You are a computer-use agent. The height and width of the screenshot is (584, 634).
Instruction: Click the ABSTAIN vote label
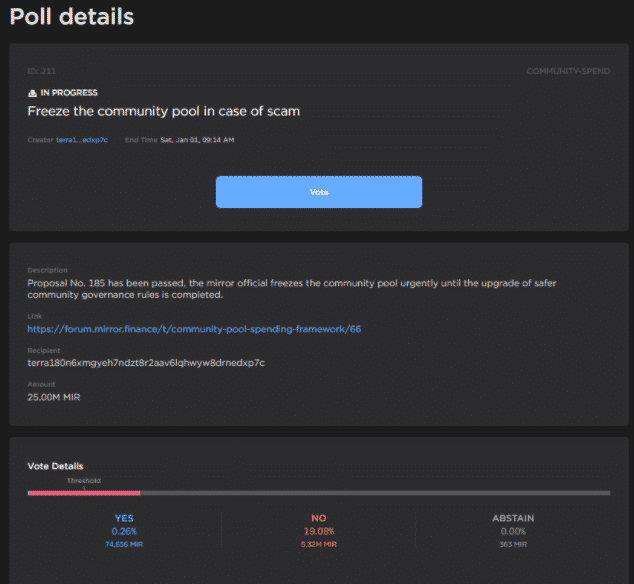(x=513, y=518)
